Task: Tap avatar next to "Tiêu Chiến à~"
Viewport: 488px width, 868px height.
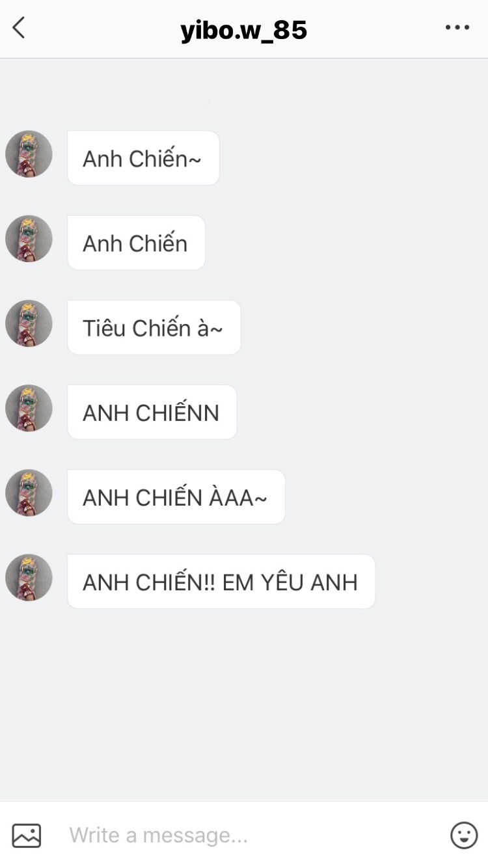Action: [29, 323]
